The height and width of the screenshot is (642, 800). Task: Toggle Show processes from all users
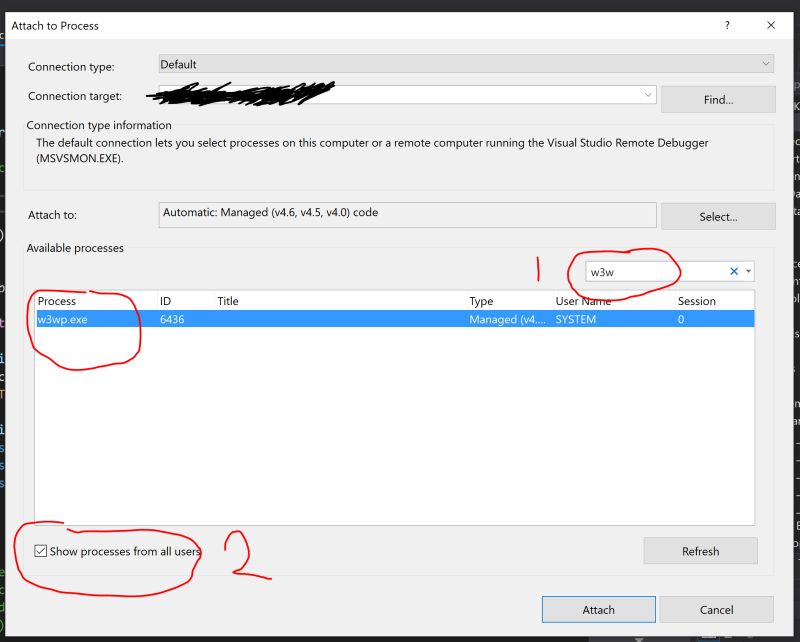click(40, 549)
